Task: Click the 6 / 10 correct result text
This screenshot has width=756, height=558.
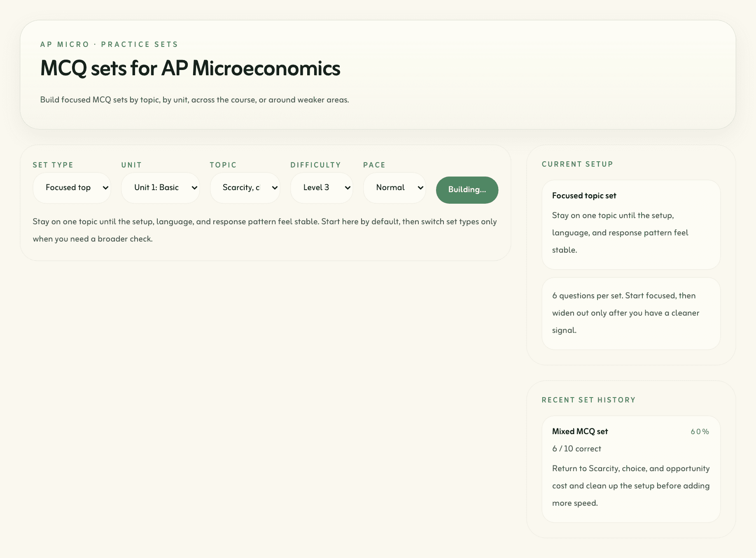Action: [576, 449]
